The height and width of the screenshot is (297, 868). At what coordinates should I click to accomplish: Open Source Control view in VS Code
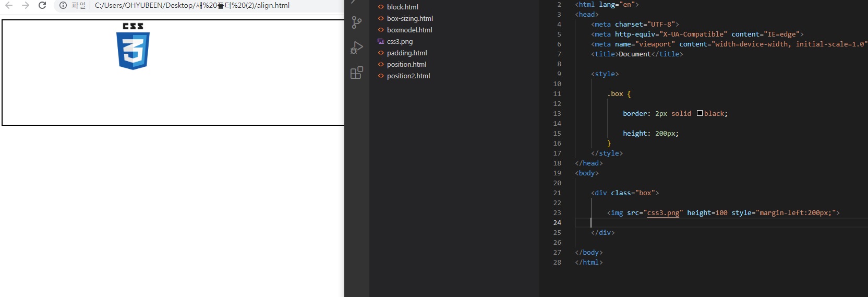357,22
